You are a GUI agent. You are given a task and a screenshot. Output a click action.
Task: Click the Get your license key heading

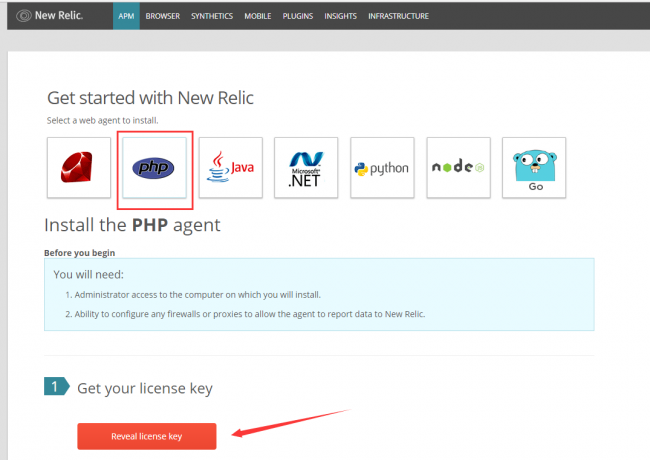(145, 388)
